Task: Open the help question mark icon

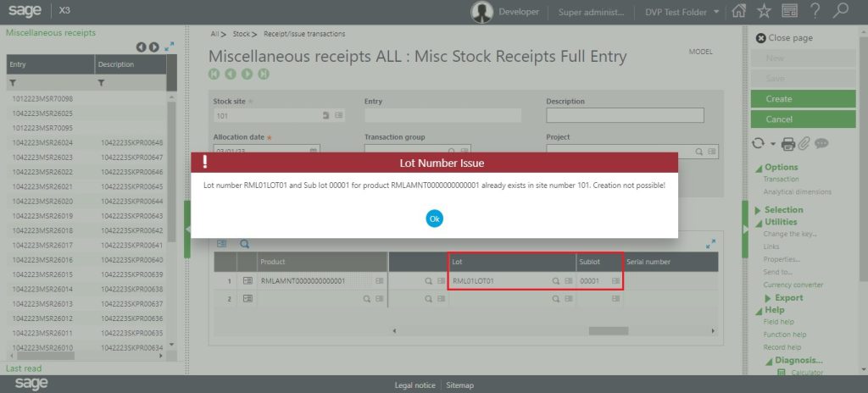Action: [815, 11]
